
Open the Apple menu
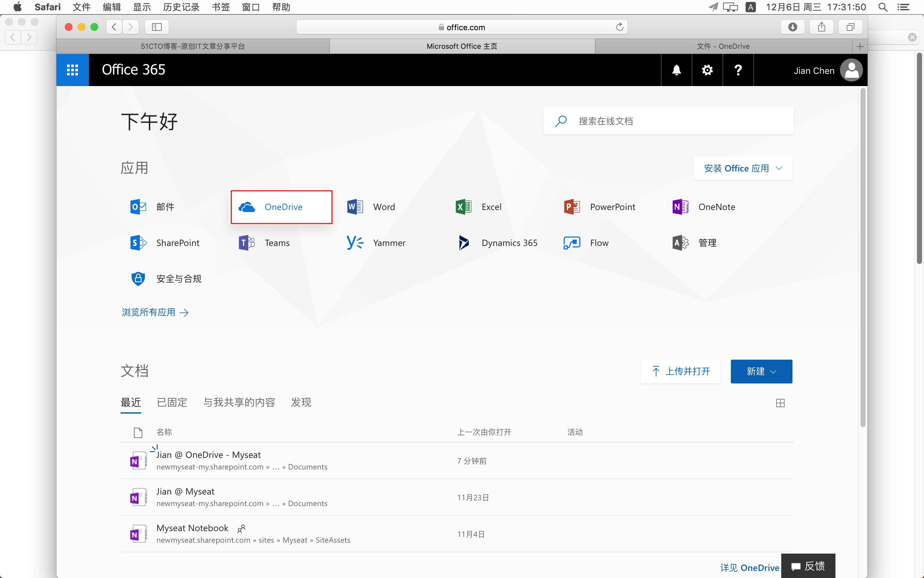[17, 7]
